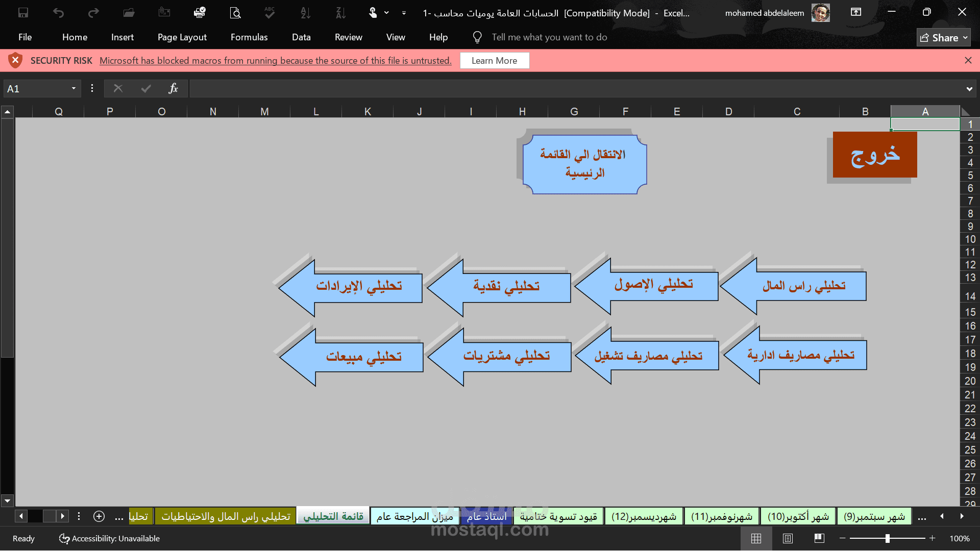Click the Name Box showing A1
Image resolution: width=980 pixels, height=551 pixels.
[x=36, y=89]
